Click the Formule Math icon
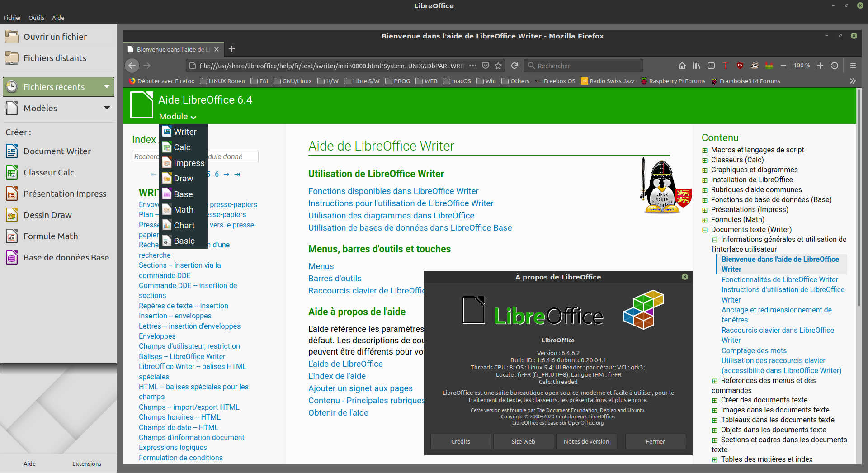Image resolution: width=868 pixels, height=473 pixels. coord(12,236)
